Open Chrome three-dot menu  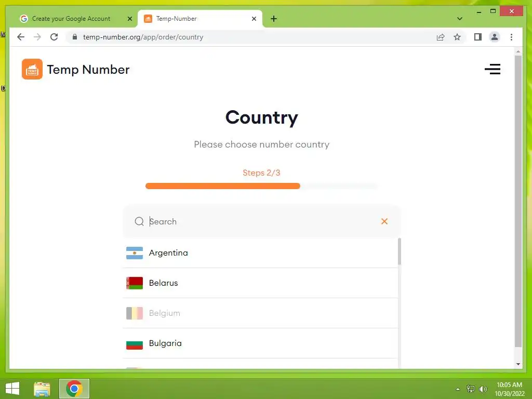pos(511,37)
